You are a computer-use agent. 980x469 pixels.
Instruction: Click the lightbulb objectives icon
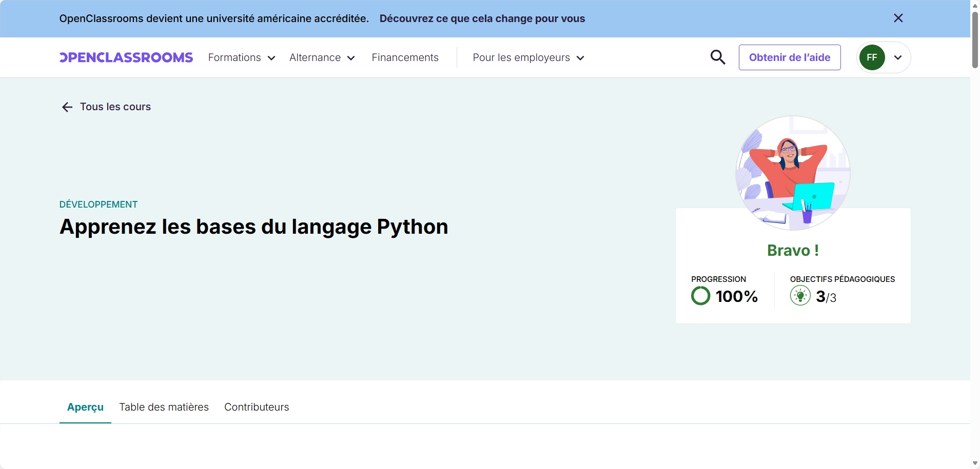(x=800, y=296)
